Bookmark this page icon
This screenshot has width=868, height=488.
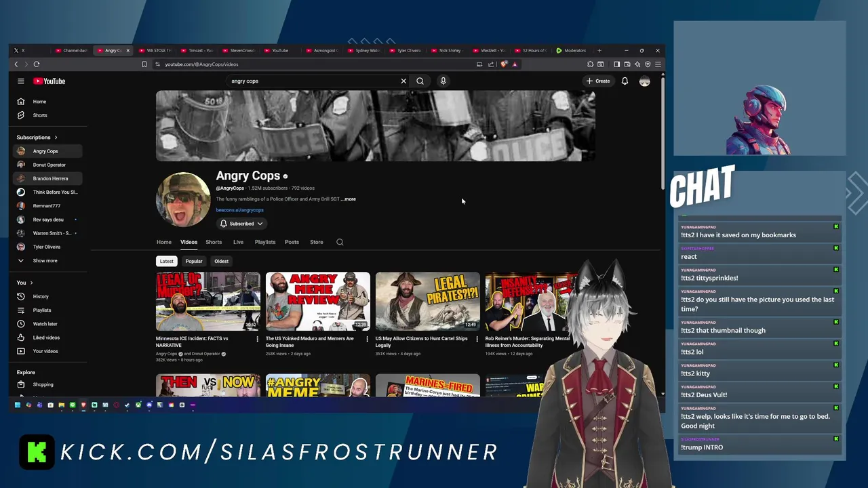[x=144, y=64]
